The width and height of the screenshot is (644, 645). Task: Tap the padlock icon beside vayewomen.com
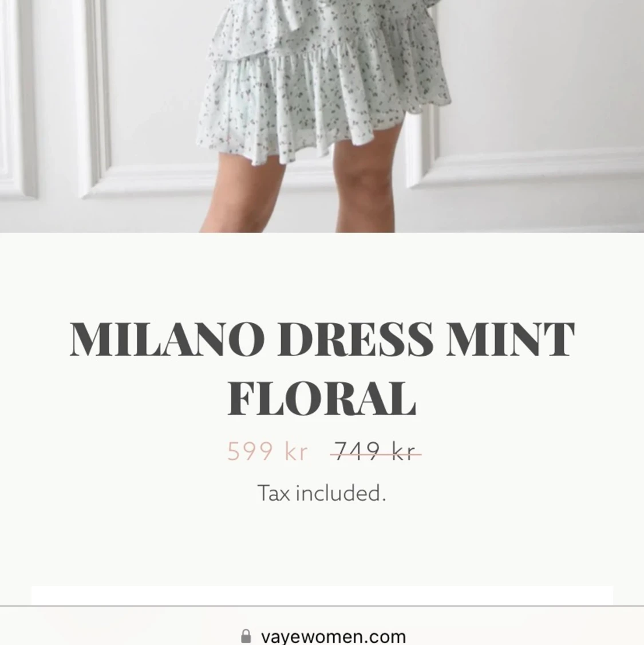pos(246,636)
